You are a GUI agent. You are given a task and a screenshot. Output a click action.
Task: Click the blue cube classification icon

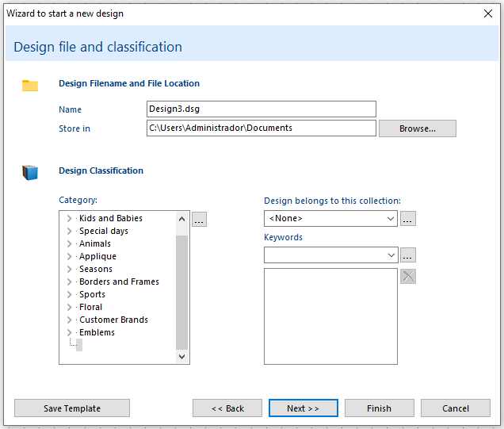pos(30,172)
